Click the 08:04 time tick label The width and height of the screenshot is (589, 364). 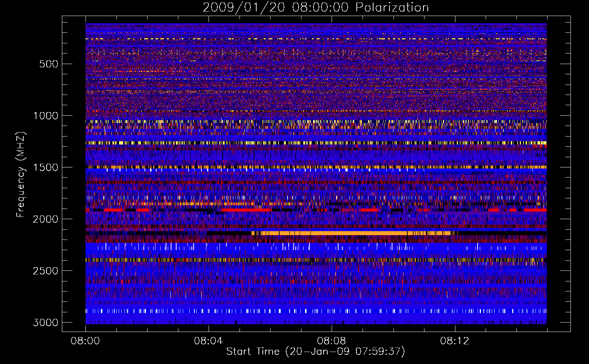209,341
